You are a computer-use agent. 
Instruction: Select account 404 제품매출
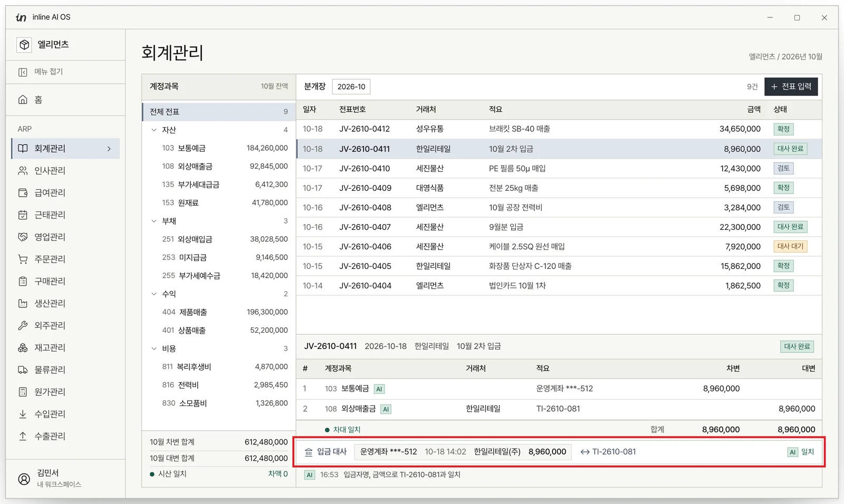click(218, 312)
